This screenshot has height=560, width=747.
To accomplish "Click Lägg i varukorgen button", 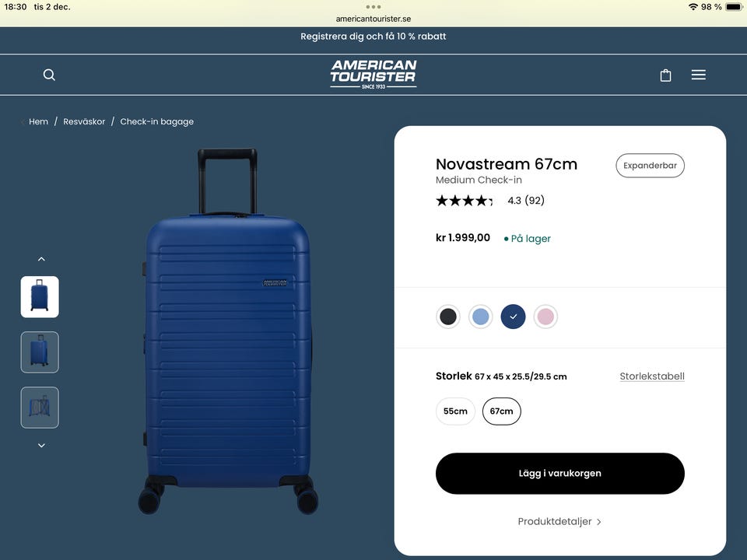I will 559,474.
